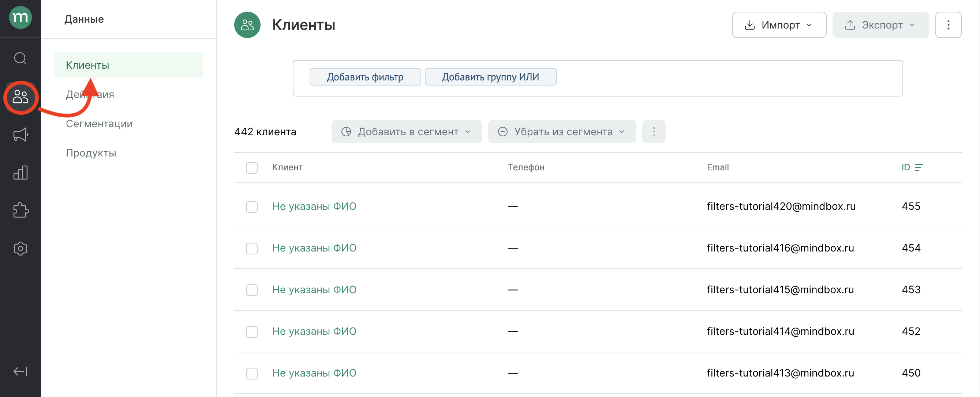Viewport: 980px width, 397px height.
Task: Click email filters-tutorial414@mindbox.ru
Action: pyautogui.click(x=780, y=332)
